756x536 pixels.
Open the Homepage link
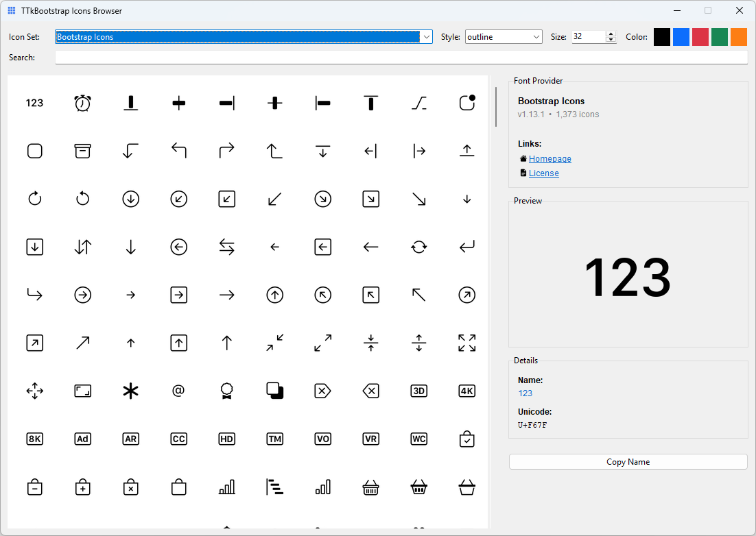[550, 159]
